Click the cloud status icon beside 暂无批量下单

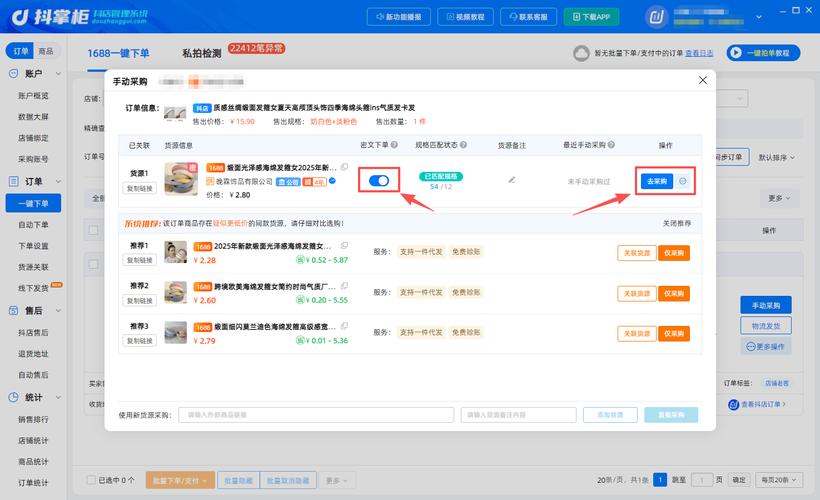[x=581, y=53]
